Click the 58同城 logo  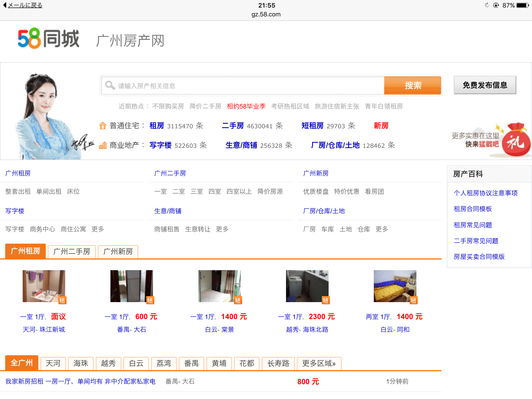(x=48, y=38)
